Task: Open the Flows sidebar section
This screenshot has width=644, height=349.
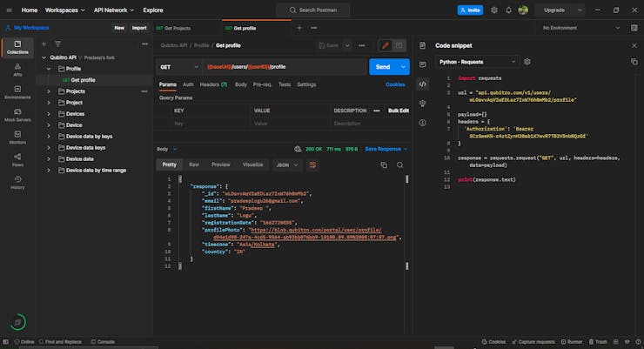Action: click(17, 160)
